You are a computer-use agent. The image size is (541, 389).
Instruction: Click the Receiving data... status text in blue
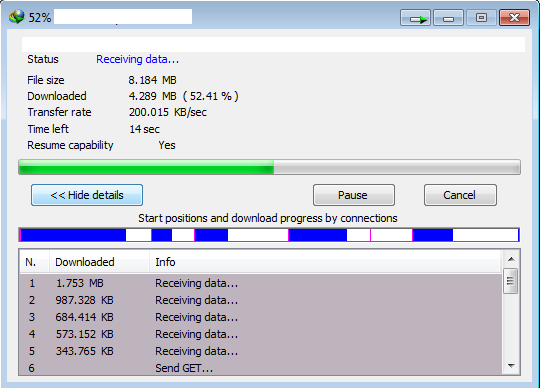coord(137,59)
